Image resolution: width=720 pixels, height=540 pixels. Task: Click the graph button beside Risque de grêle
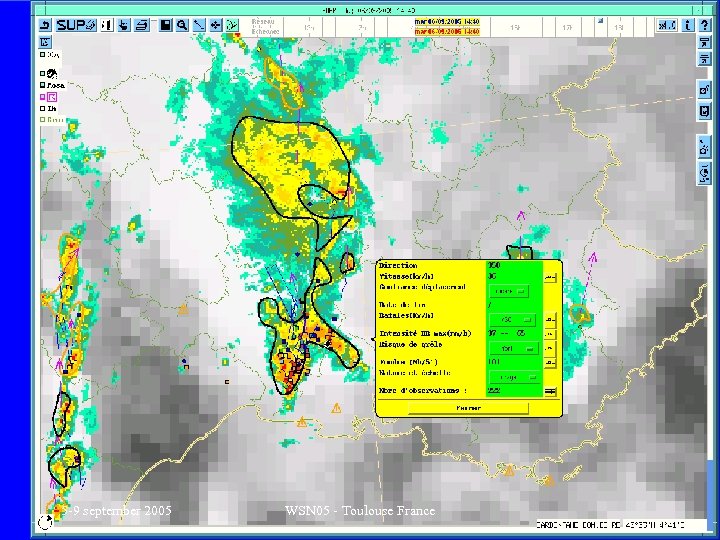(x=550, y=349)
